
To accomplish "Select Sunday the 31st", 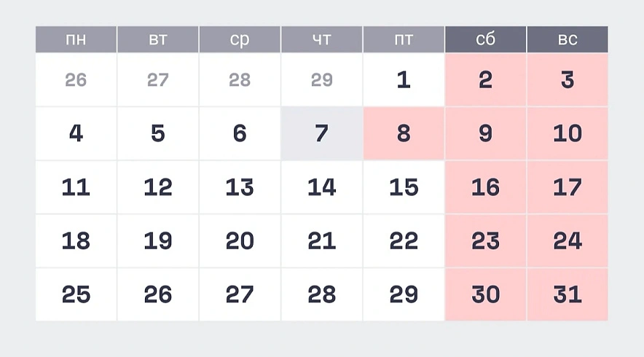I will click(x=568, y=294).
